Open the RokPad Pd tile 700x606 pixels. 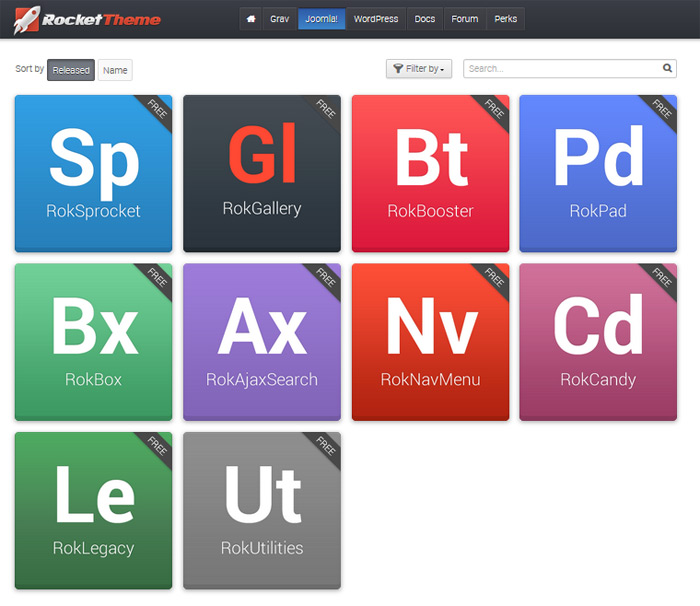(x=598, y=173)
